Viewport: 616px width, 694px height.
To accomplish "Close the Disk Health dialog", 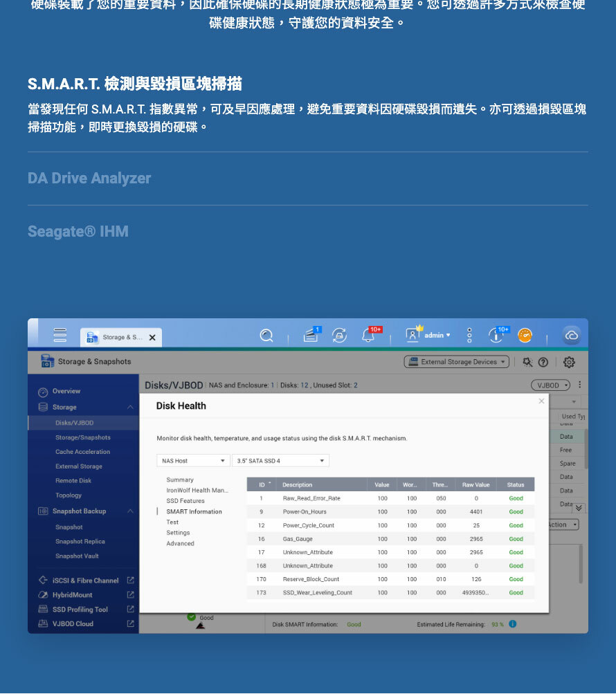I will (x=541, y=401).
